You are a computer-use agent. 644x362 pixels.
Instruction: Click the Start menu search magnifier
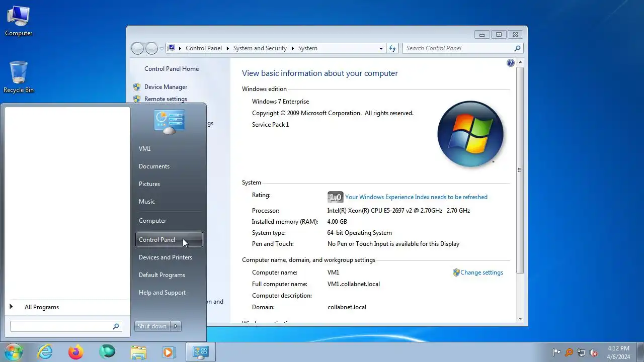116,326
